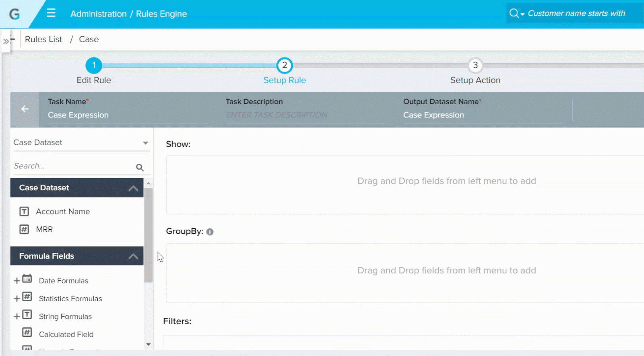Click the GroupBy info icon
644x356 pixels.
pyautogui.click(x=210, y=232)
